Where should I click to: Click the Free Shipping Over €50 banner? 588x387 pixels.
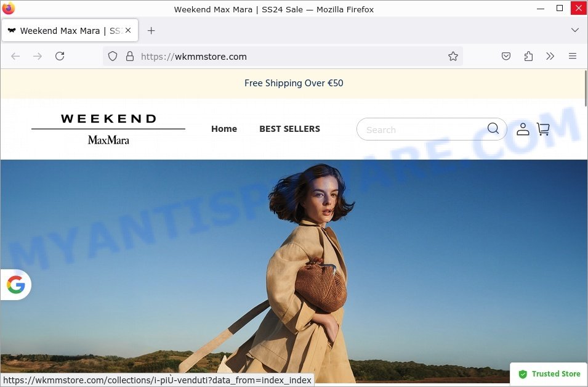point(294,83)
